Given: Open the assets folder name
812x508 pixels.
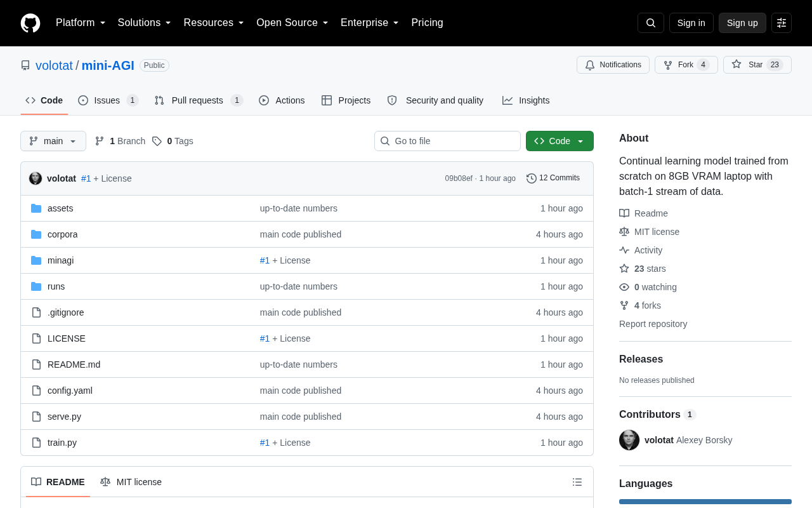Looking at the screenshot, I should pos(60,208).
